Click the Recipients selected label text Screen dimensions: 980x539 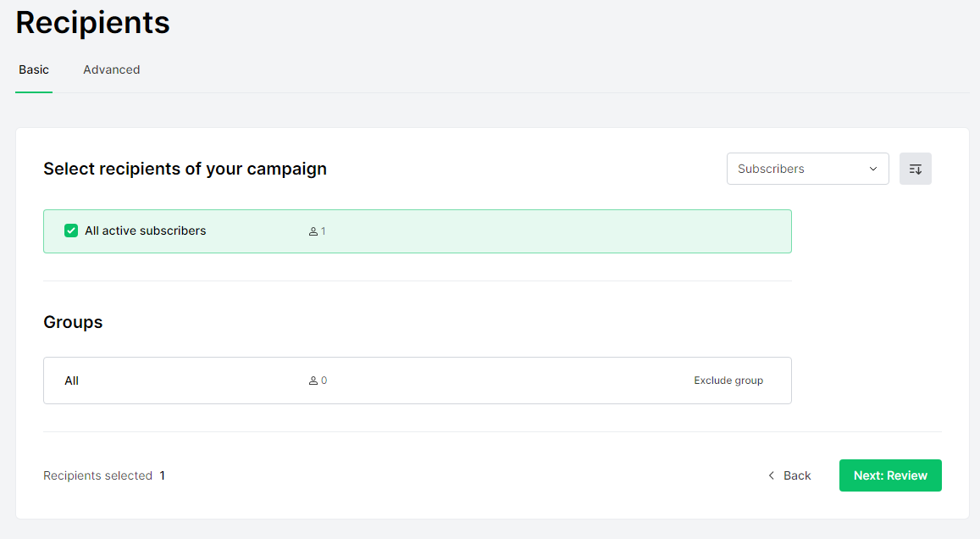coord(97,475)
